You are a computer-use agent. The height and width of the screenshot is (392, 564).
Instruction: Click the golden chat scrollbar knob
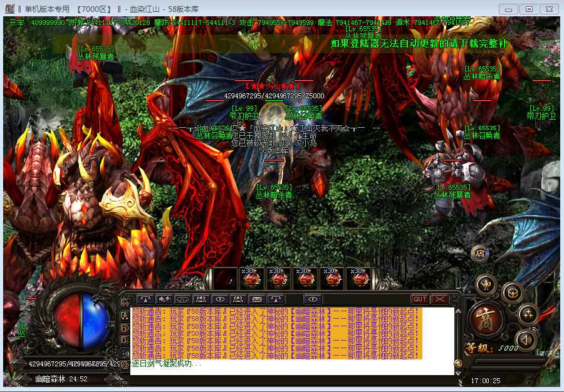[x=458, y=363]
